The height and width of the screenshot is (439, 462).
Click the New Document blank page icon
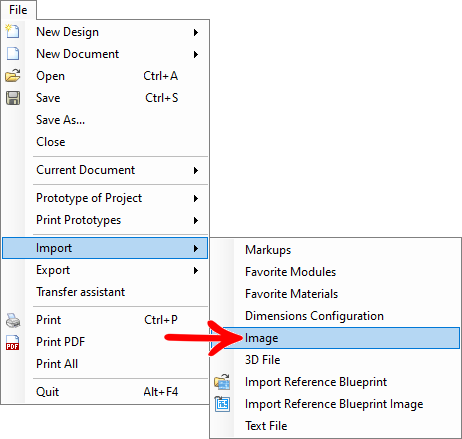13,53
